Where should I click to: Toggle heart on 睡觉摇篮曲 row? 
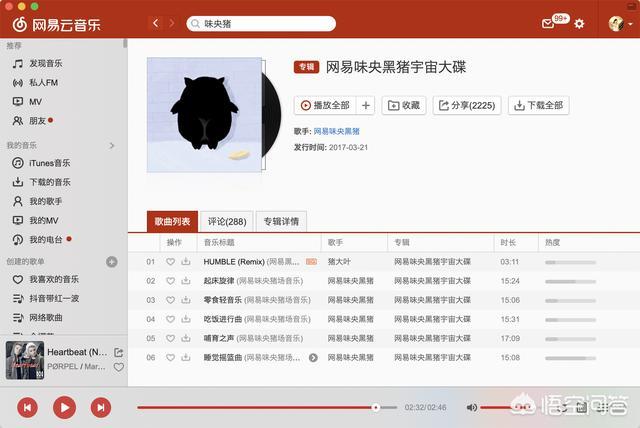coord(170,357)
